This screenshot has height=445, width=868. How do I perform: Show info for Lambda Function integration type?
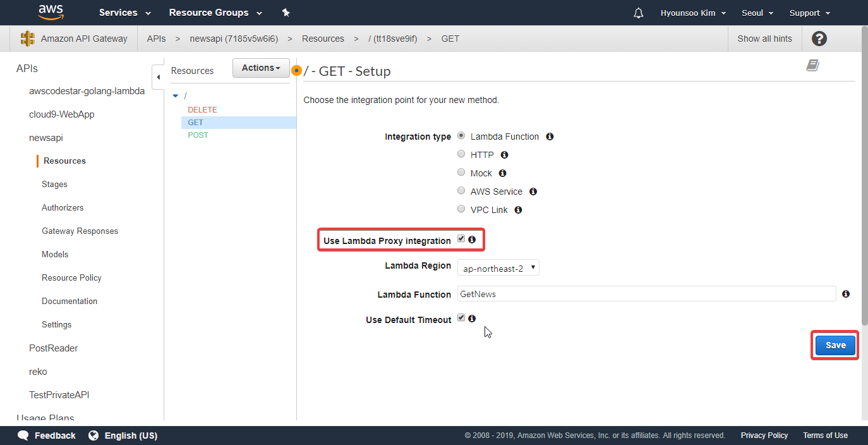(550, 137)
